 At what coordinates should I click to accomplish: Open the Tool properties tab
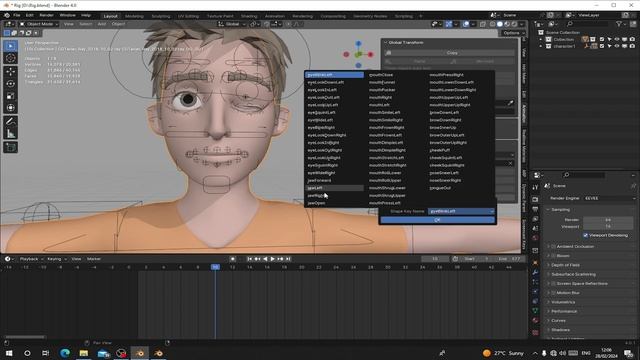535,187
